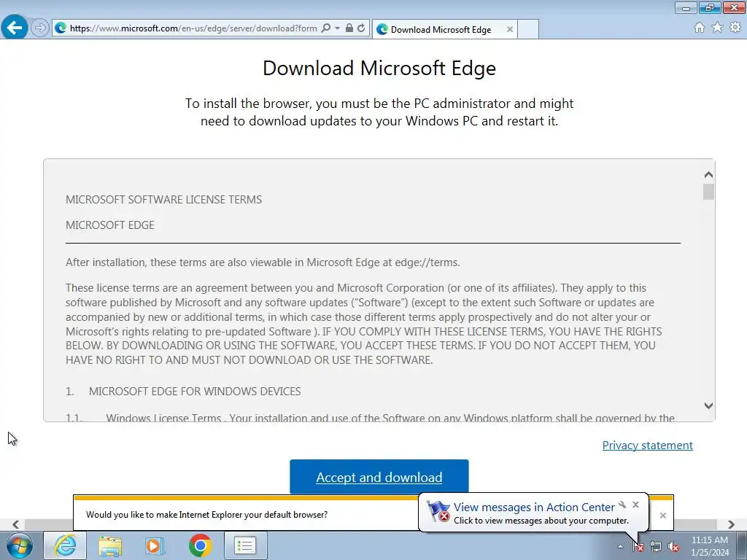Click the MICROSOFT SOFTWARE LICENSE TERMS text
Image resolution: width=747 pixels, height=560 pixels.
tap(164, 200)
